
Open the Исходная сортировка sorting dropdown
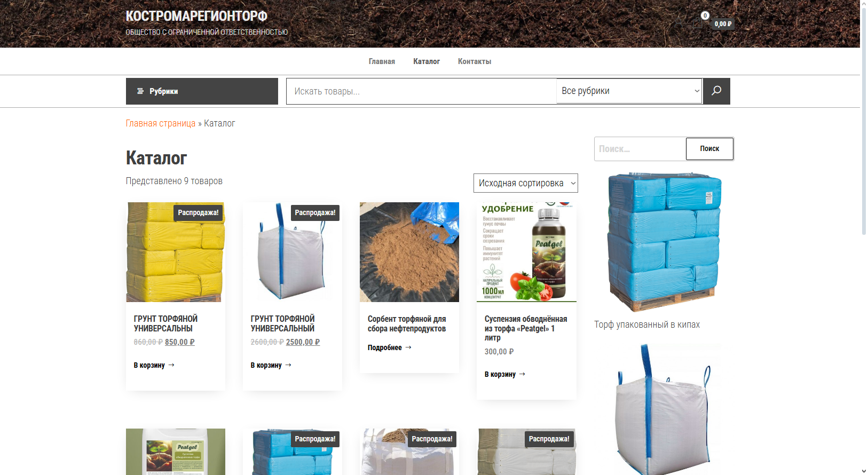pyautogui.click(x=526, y=183)
